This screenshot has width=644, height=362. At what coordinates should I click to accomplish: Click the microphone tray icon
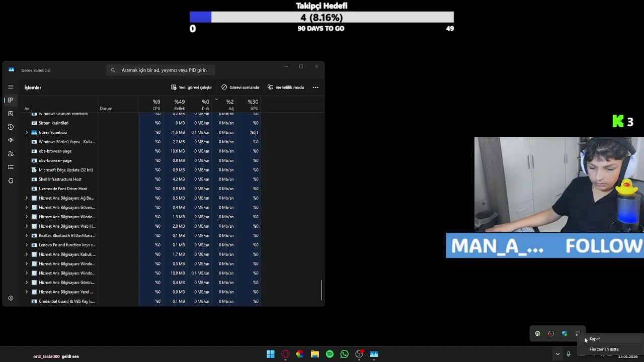coord(569,354)
